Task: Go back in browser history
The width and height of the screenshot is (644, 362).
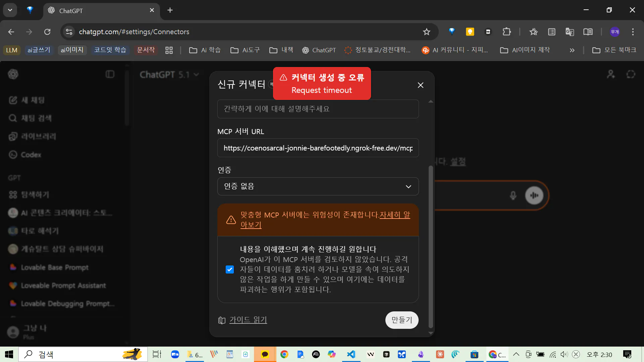Action: (11, 32)
